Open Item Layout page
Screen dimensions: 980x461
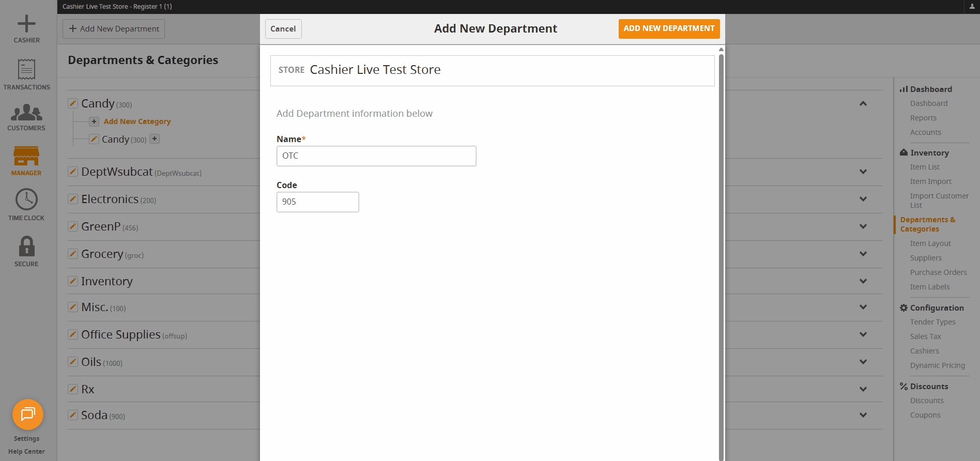click(x=930, y=243)
